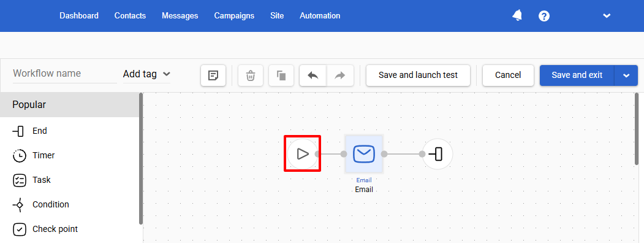644x243 pixels.
Task: Click the canvas vertical scrollbar
Action: click(637, 129)
